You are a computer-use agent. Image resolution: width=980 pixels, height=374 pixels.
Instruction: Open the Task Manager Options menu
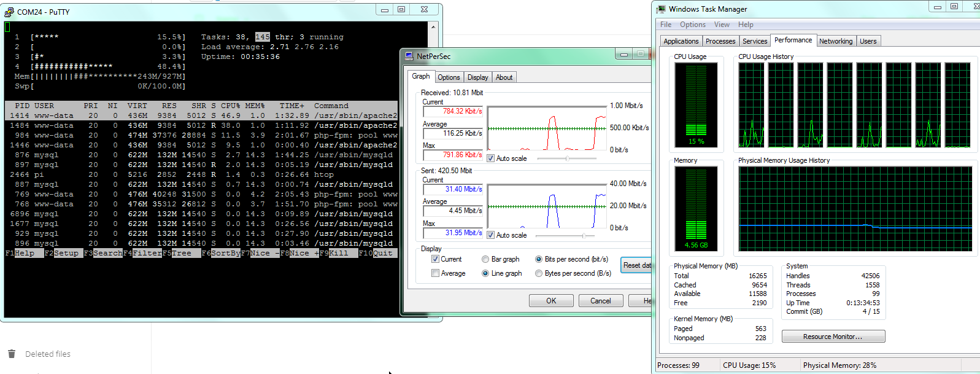click(692, 25)
